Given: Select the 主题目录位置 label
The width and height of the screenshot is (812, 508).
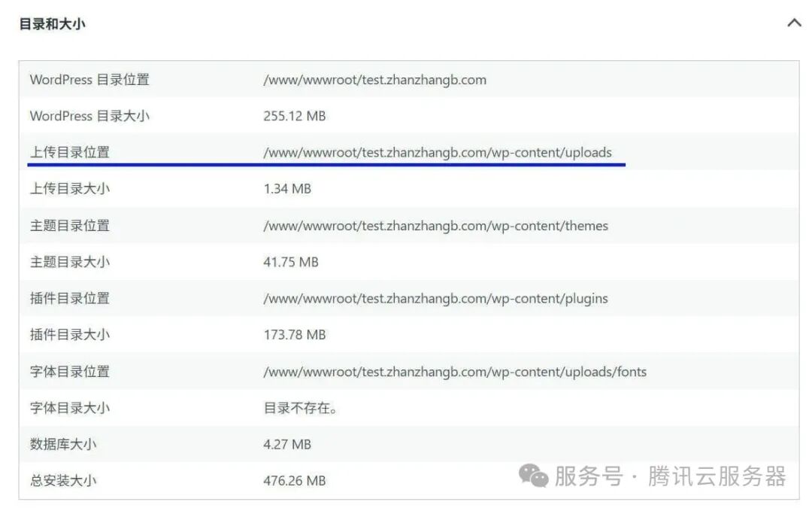Looking at the screenshot, I should pyautogui.click(x=70, y=226).
